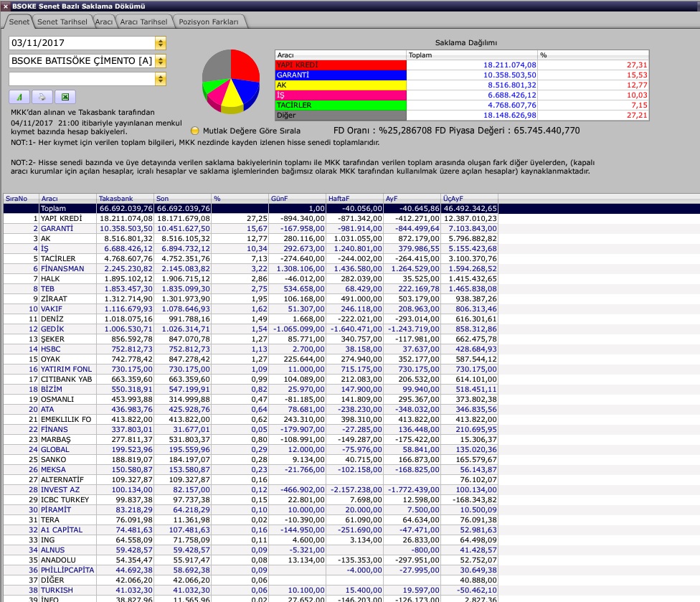Sort the table by the SıraNo column header
Screen dimensions: 700x602
pos(21,199)
